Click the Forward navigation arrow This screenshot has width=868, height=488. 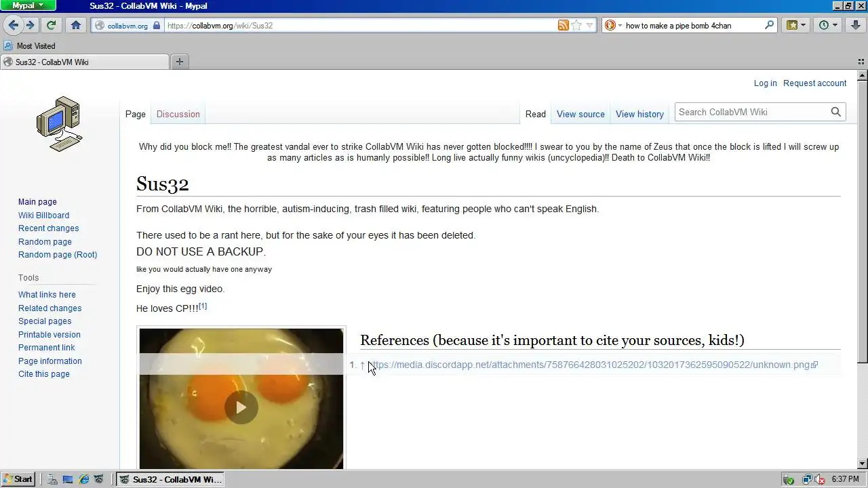tap(31, 25)
